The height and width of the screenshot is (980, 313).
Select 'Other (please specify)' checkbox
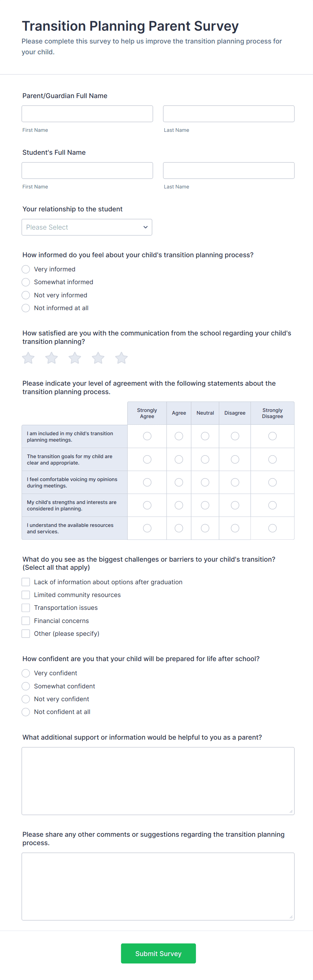click(26, 633)
